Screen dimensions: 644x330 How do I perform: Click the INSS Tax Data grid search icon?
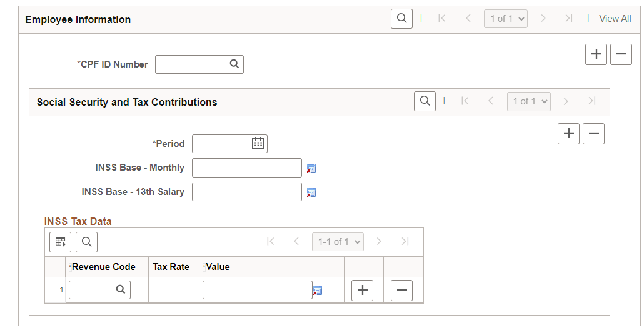pos(87,242)
